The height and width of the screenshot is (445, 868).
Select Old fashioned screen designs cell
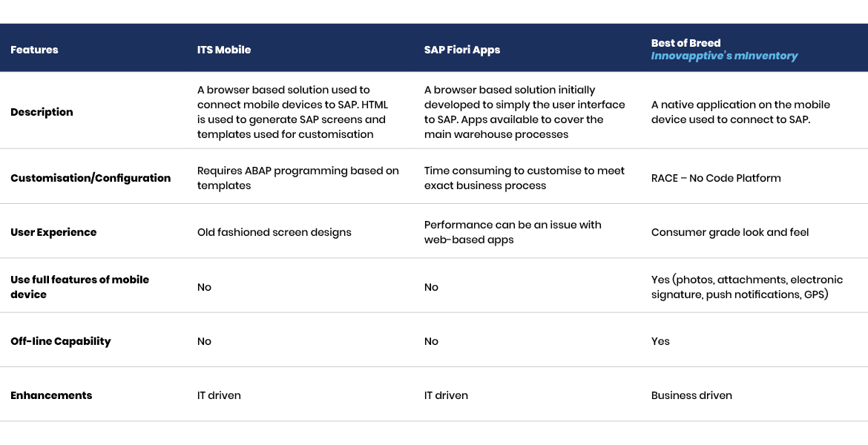click(274, 232)
